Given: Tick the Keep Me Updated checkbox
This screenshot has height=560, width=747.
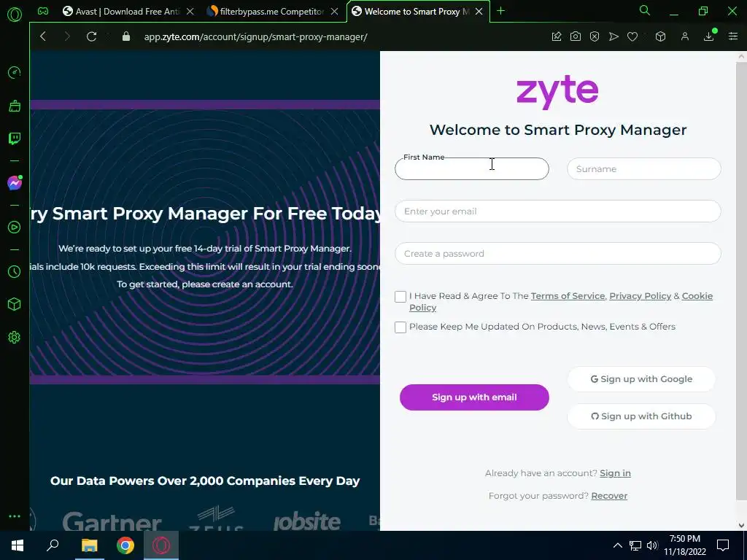Looking at the screenshot, I should [400, 327].
